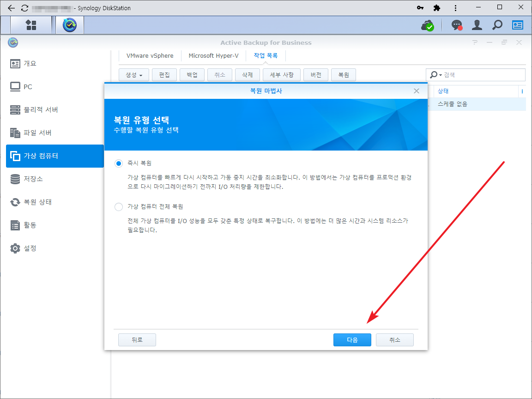Click the browser back arrow

tap(11, 8)
